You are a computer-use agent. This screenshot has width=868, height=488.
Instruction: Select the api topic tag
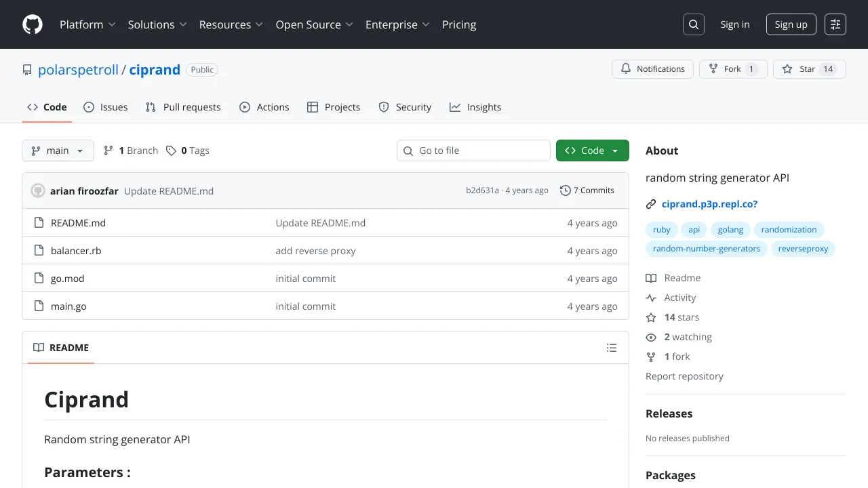694,230
